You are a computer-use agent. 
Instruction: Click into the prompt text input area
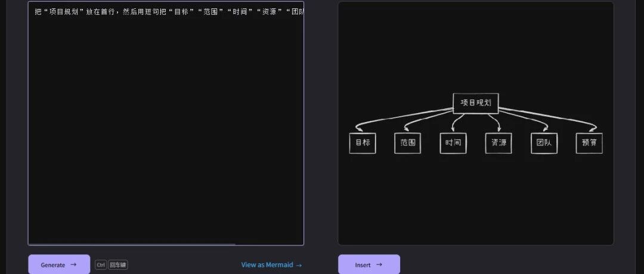tap(166, 123)
